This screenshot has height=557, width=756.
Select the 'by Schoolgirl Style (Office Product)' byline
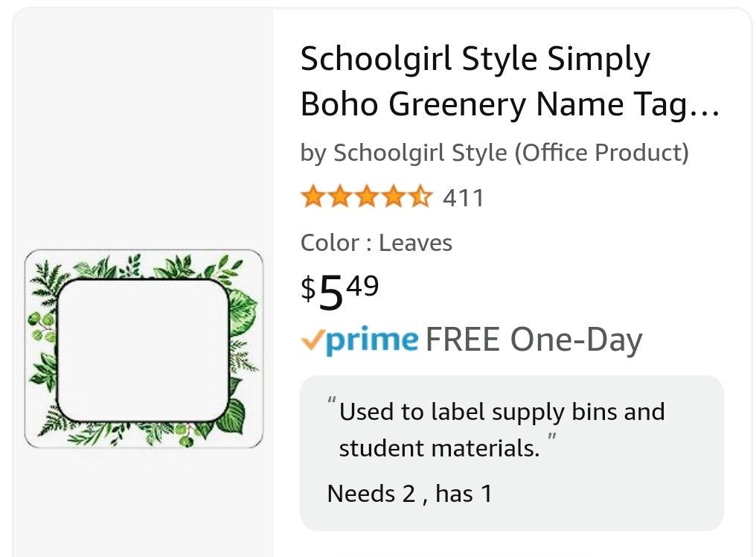(494, 153)
